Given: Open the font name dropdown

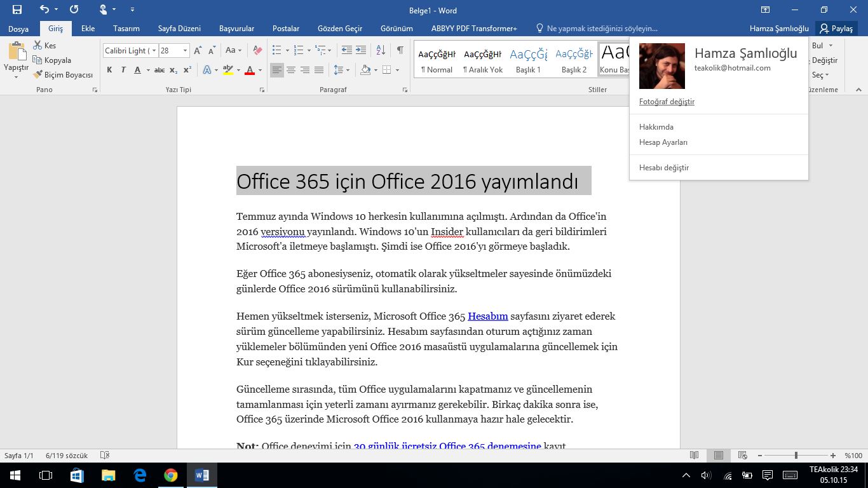Looking at the screenshot, I should point(154,51).
